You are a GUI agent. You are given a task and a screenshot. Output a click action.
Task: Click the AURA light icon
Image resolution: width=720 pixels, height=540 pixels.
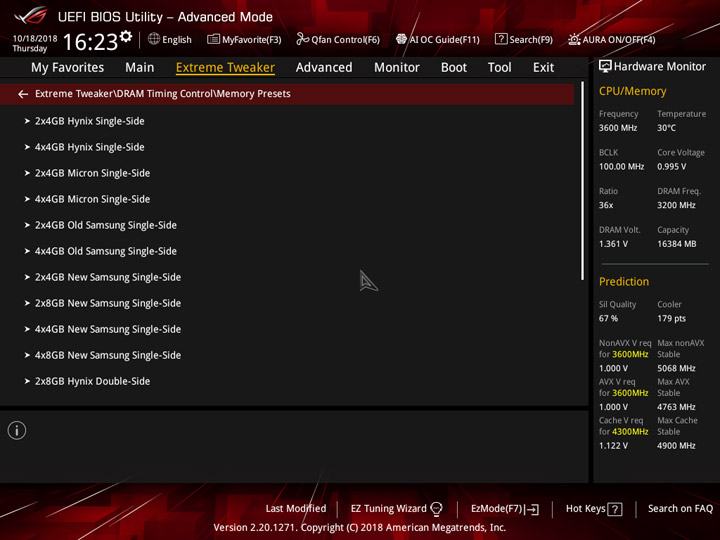(x=574, y=39)
